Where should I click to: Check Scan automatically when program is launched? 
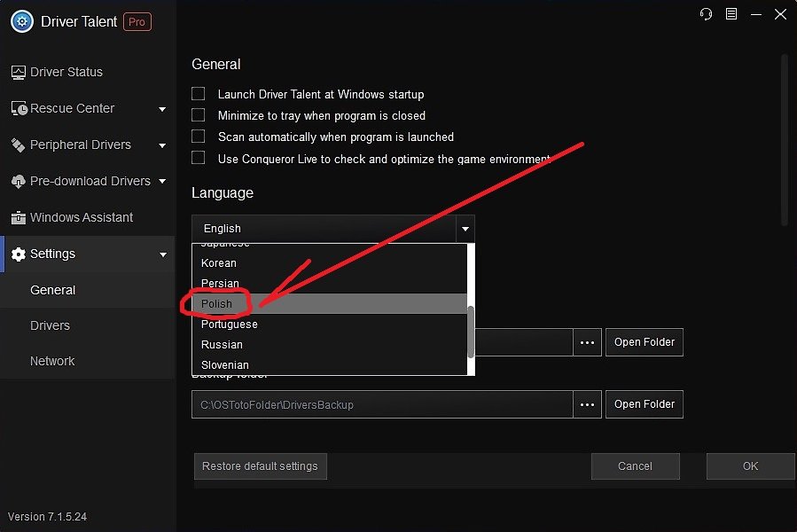199,137
